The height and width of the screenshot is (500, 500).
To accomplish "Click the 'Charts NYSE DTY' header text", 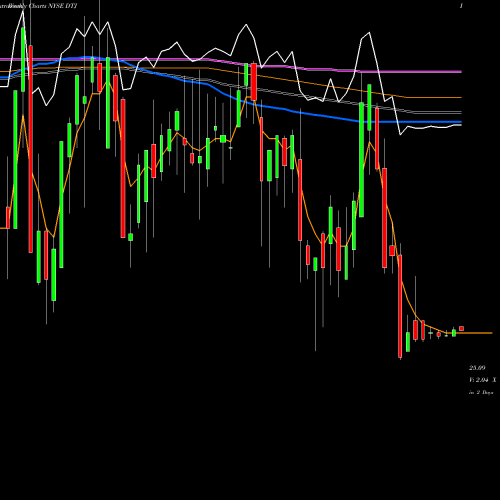I will point(53,6).
